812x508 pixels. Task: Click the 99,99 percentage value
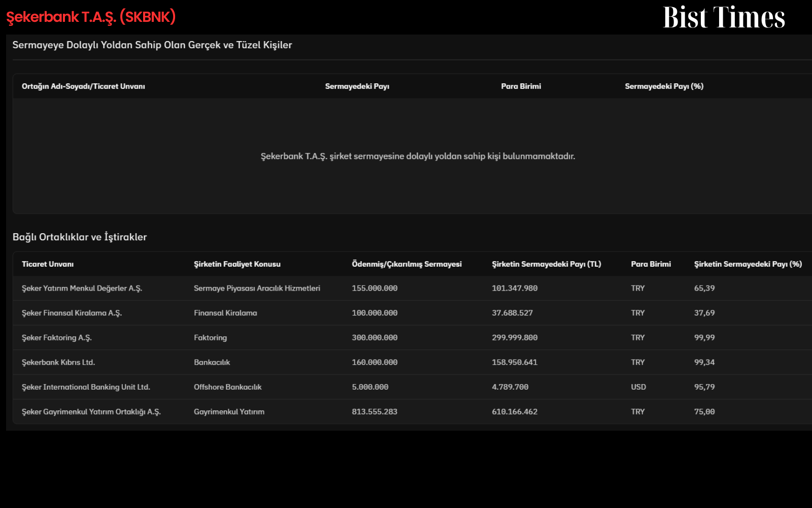click(704, 338)
